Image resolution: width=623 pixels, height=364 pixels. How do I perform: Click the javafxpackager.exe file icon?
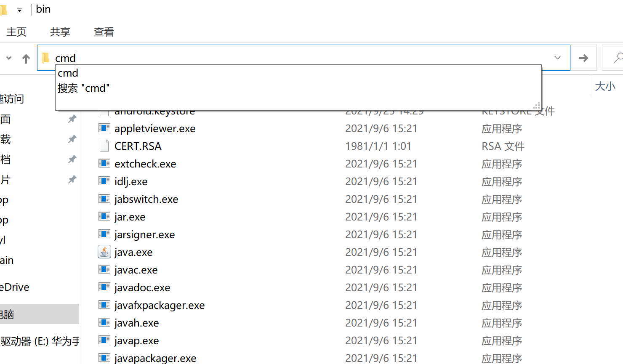104,305
